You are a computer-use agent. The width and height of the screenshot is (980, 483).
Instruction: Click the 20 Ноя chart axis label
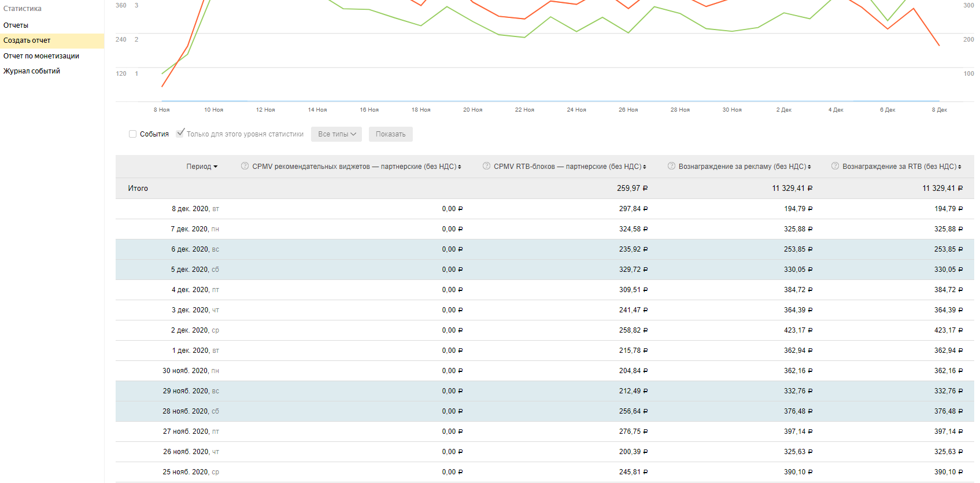pos(472,110)
